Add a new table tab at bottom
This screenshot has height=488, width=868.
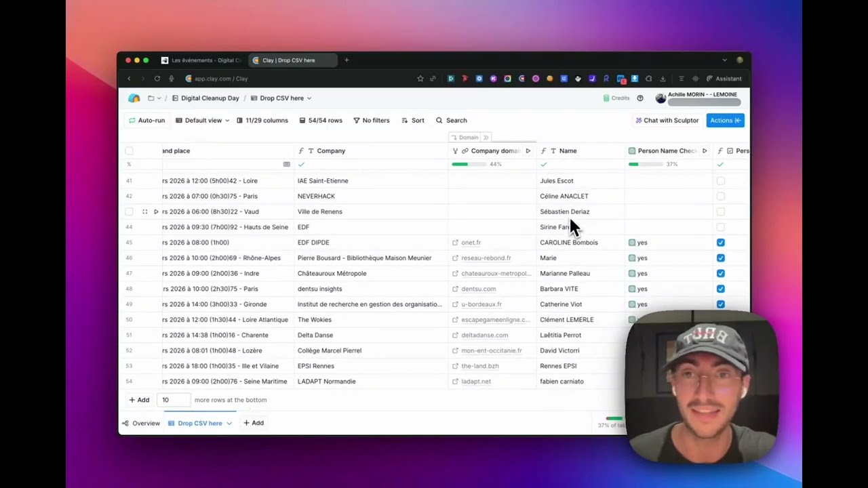point(254,423)
